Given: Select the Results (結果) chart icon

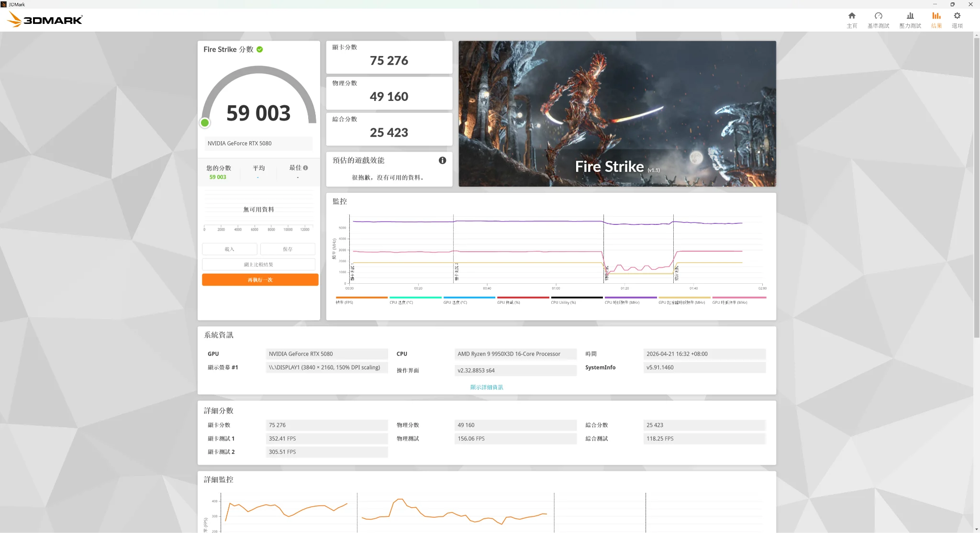Looking at the screenshot, I should [x=936, y=20].
